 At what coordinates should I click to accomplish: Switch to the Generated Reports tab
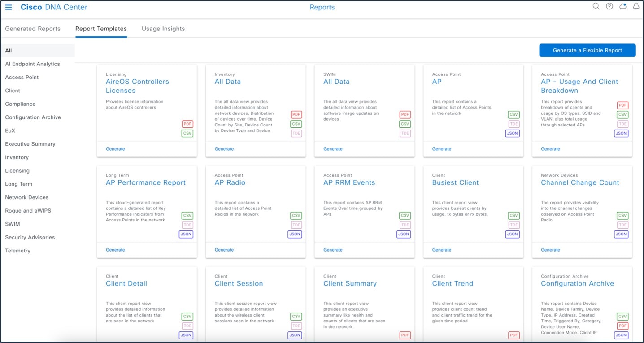pyautogui.click(x=33, y=29)
